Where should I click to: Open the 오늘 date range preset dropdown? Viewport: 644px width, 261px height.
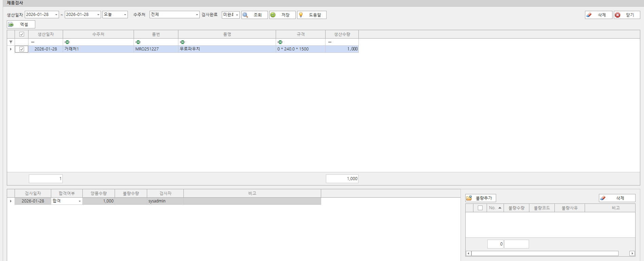tap(125, 15)
